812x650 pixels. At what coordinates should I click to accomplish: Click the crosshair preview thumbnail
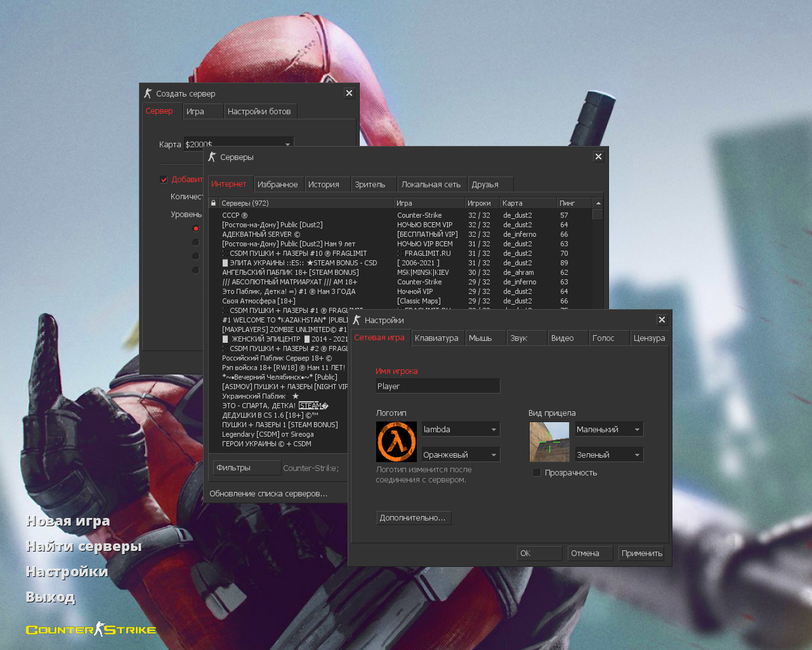549,442
